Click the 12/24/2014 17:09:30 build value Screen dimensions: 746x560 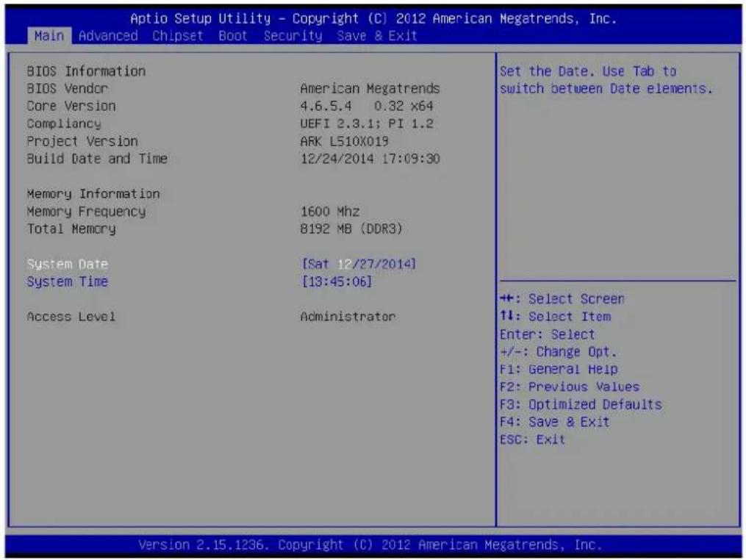tap(370, 159)
